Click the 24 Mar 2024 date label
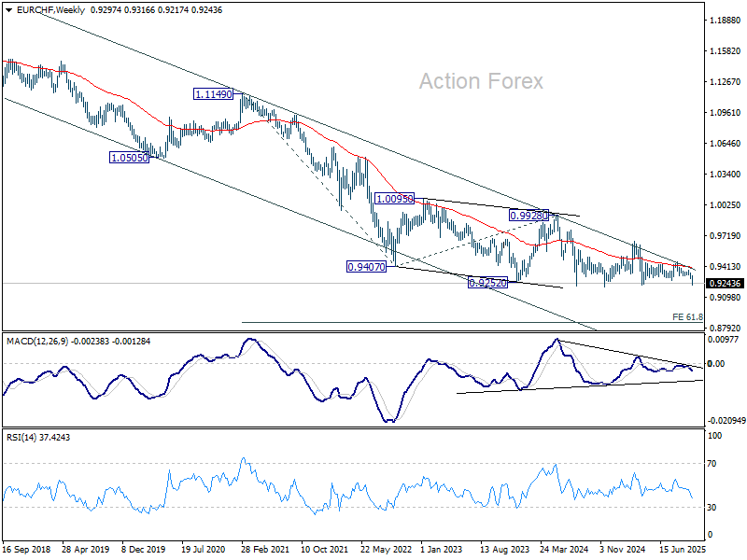Screen dimensions: 747x560 point(564,550)
